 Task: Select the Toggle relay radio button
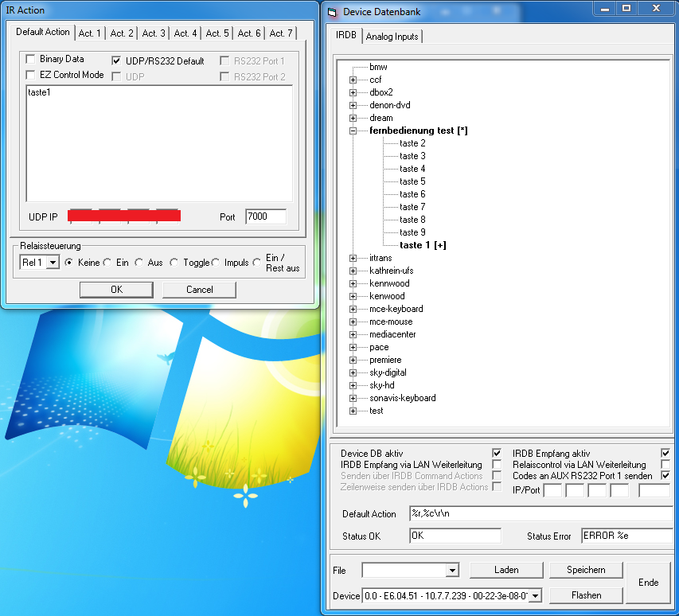[174, 263]
